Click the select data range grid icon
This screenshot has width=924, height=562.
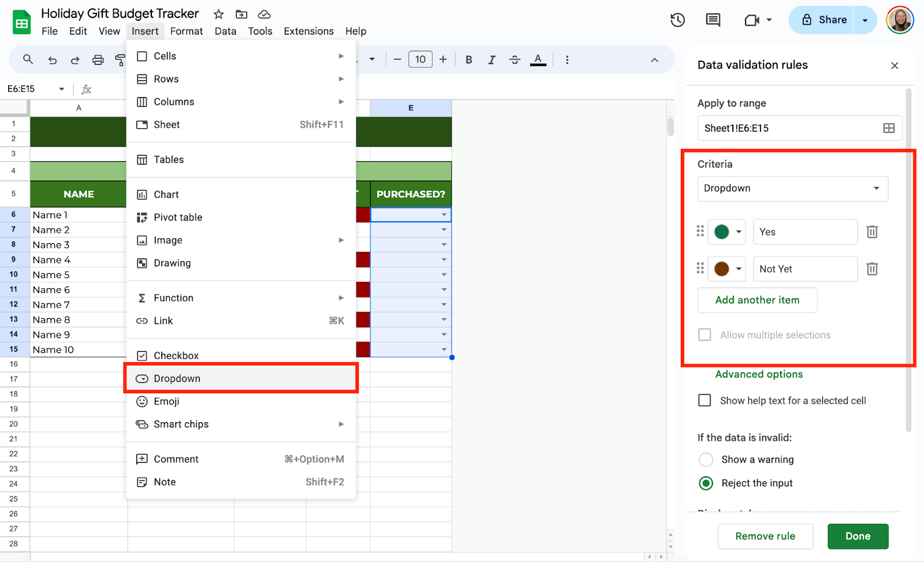(x=889, y=128)
